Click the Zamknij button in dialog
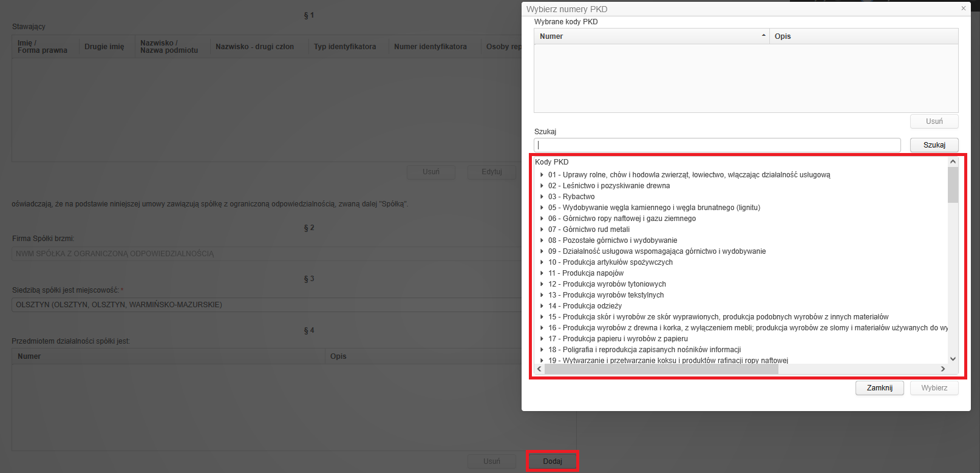 pos(879,388)
